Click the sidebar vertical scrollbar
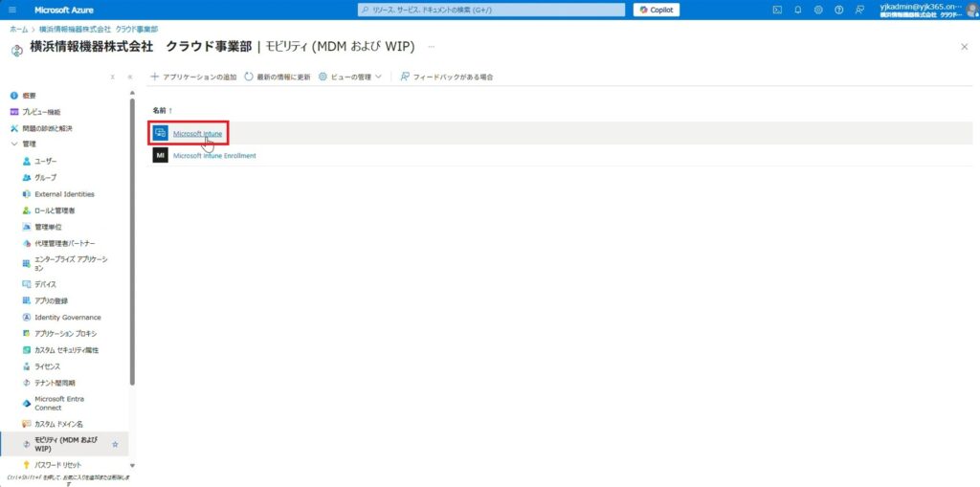The image size is (980, 487). pos(132,239)
